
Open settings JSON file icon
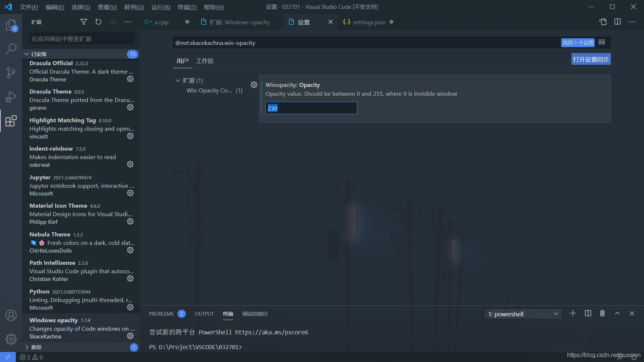(x=603, y=22)
